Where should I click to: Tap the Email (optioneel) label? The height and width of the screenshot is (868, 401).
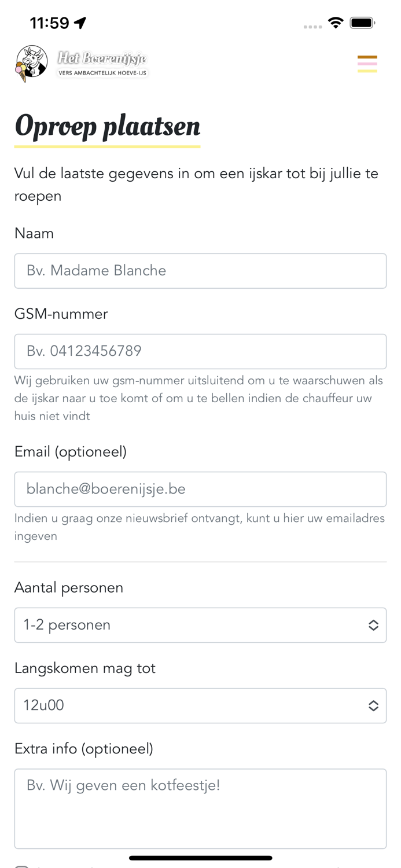[71, 451]
